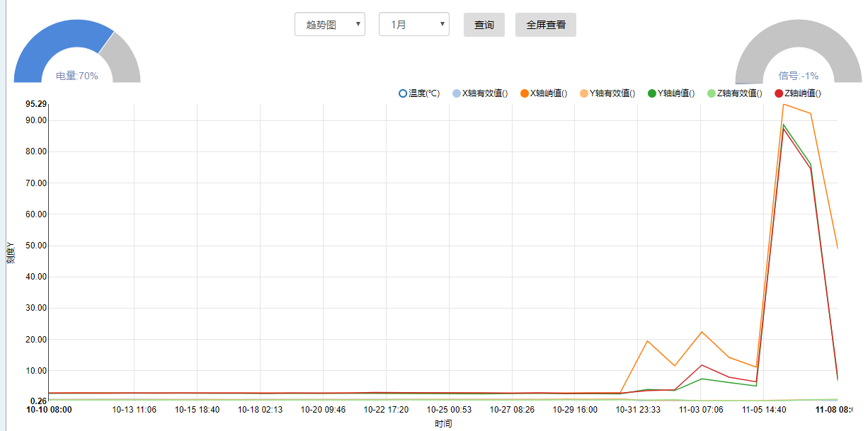Viewport: 868px width, 431px height.
Task: Click the 信号:-1% signal gauge label
Action: [x=799, y=76]
